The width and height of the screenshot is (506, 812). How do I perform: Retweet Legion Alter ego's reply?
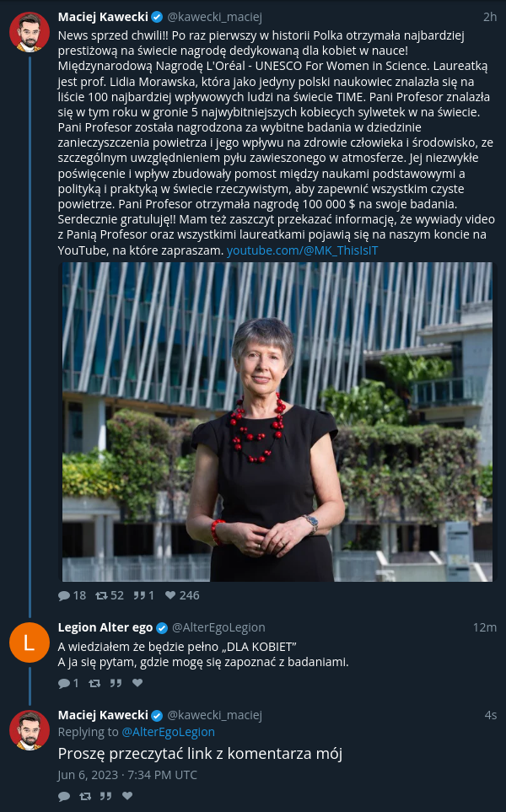coord(94,683)
